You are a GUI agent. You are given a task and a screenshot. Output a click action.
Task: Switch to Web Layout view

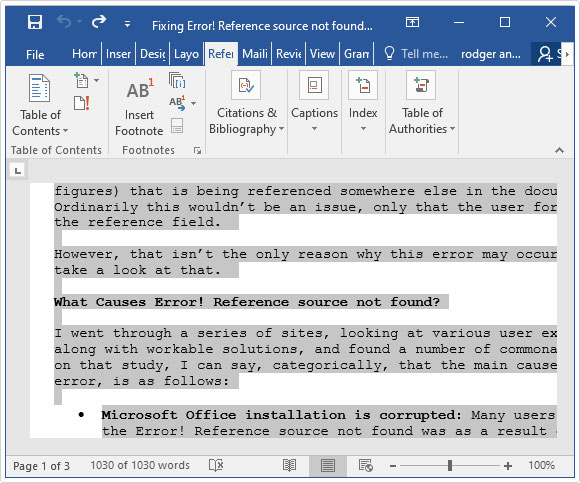(365, 465)
